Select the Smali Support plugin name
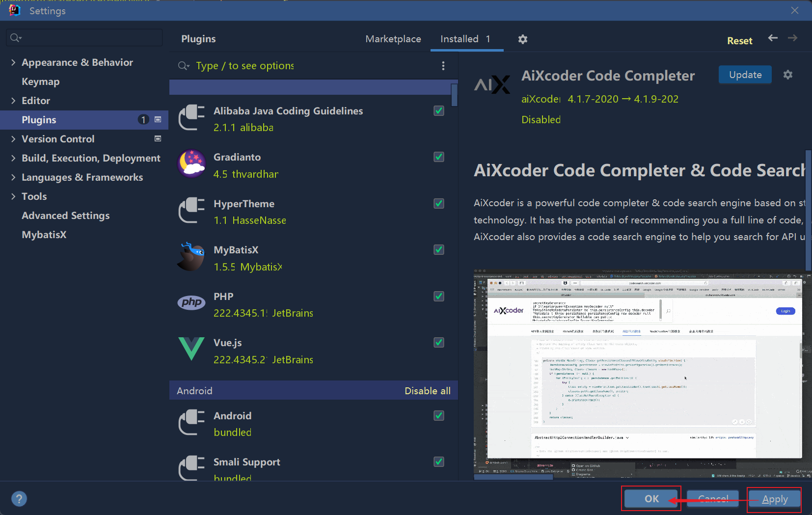Image resolution: width=812 pixels, height=515 pixels. click(x=246, y=462)
